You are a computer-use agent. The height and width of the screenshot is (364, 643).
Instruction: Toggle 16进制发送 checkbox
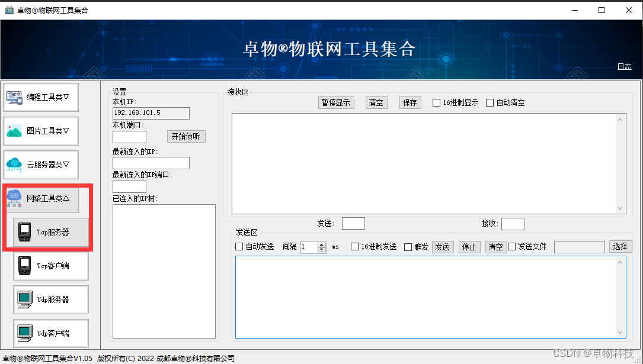pos(355,246)
